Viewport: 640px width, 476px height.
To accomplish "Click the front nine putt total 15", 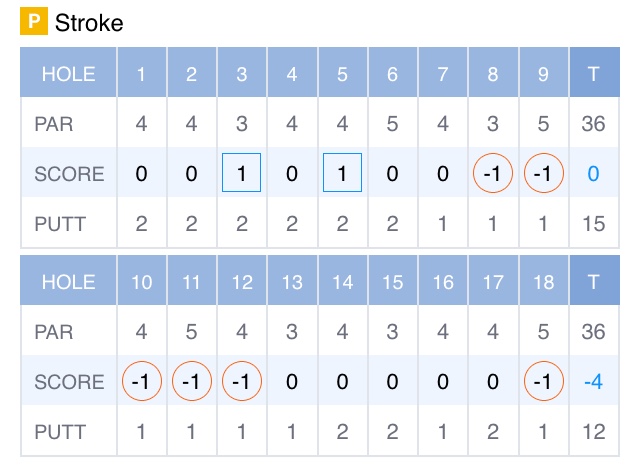I will pos(594,224).
